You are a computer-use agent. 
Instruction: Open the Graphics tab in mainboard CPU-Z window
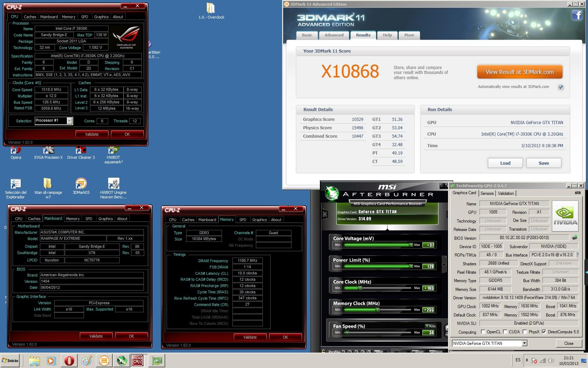106,219
